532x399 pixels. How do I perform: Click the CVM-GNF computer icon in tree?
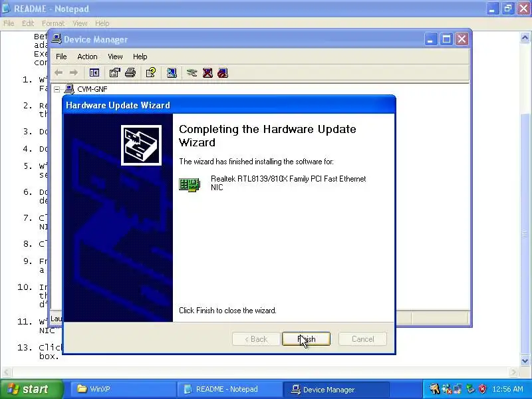[69, 89]
